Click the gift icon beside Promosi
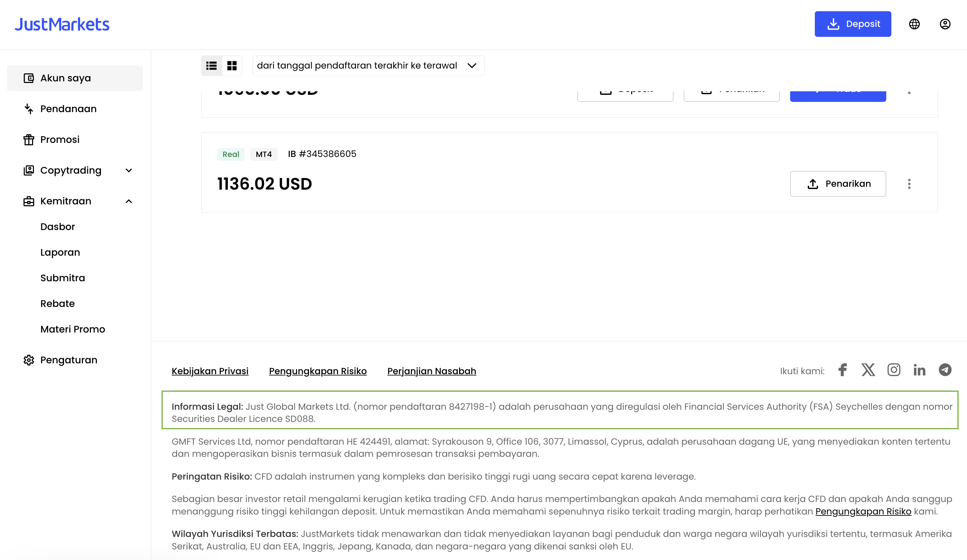Image resolution: width=967 pixels, height=560 pixels. click(29, 140)
